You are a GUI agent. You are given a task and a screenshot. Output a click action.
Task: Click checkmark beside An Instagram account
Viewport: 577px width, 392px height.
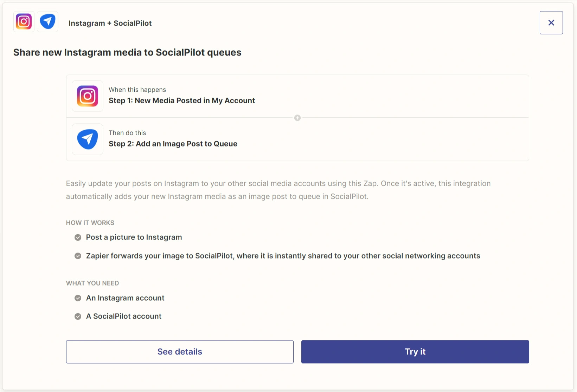click(78, 298)
